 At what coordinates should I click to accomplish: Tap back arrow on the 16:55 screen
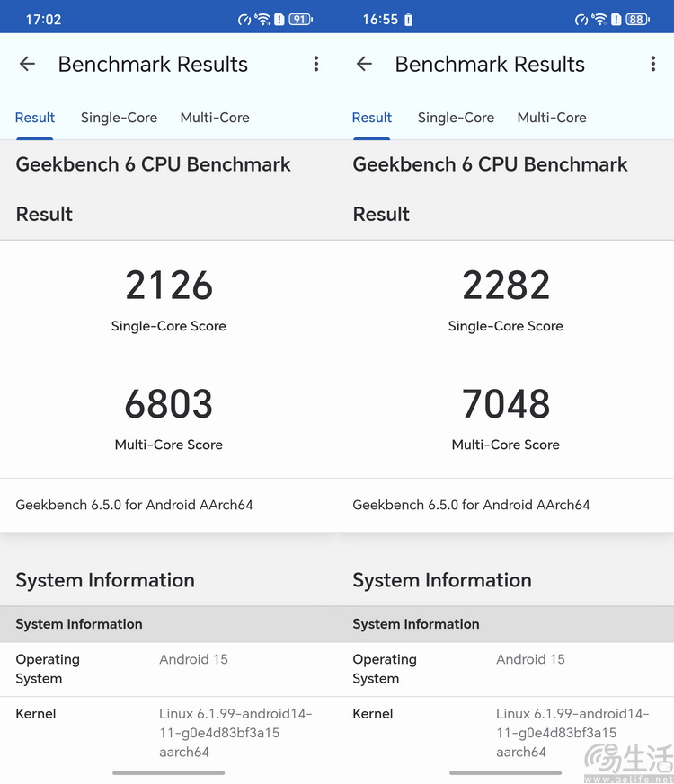point(364,64)
